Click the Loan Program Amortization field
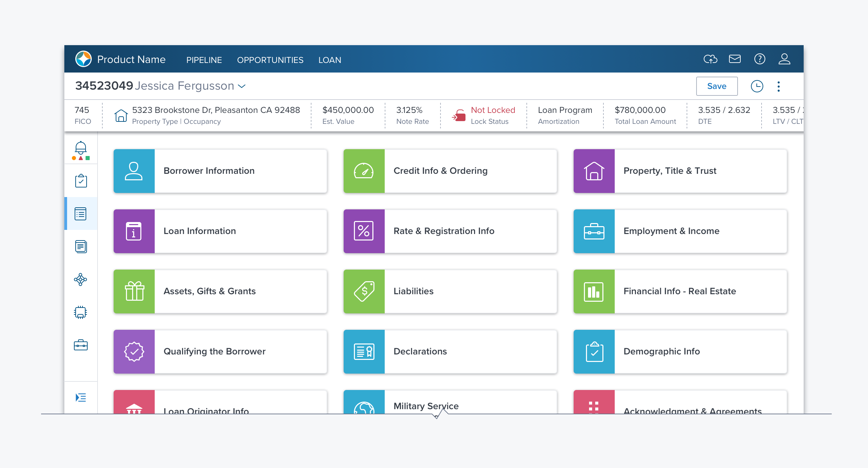The width and height of the screenshot is (868, 468). point(565,115)
